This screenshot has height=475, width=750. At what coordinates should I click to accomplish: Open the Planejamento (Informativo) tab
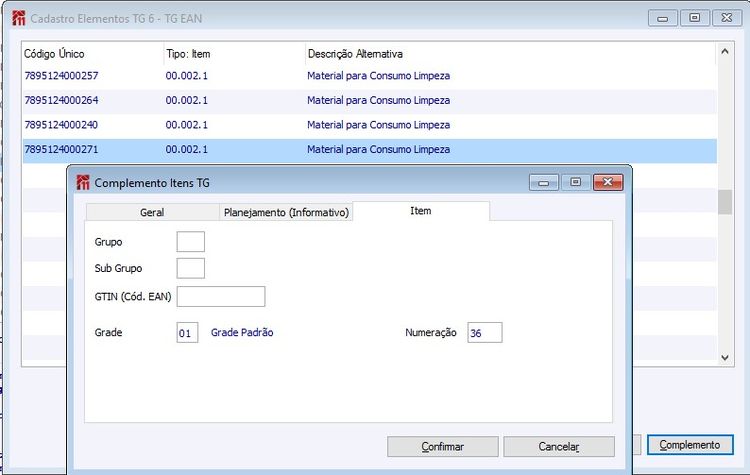click(x=286, y=212)
